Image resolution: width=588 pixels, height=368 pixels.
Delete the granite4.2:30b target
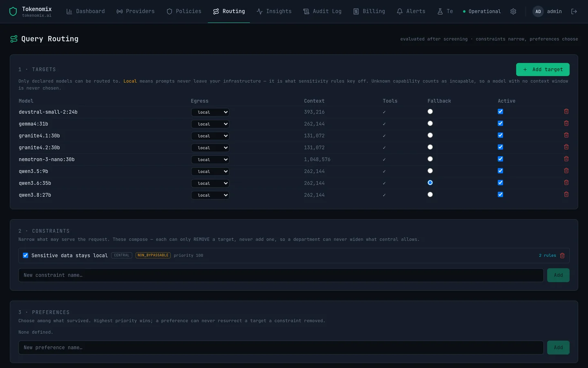[566, 147]
